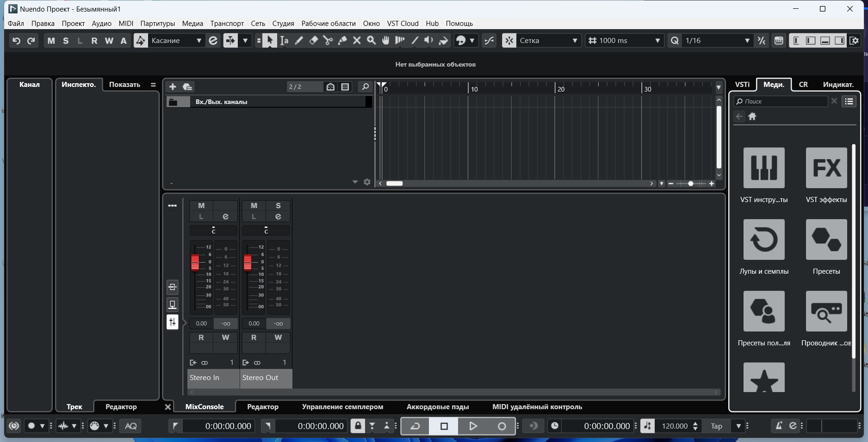Click the Add Track plus button

coord(173,86)
